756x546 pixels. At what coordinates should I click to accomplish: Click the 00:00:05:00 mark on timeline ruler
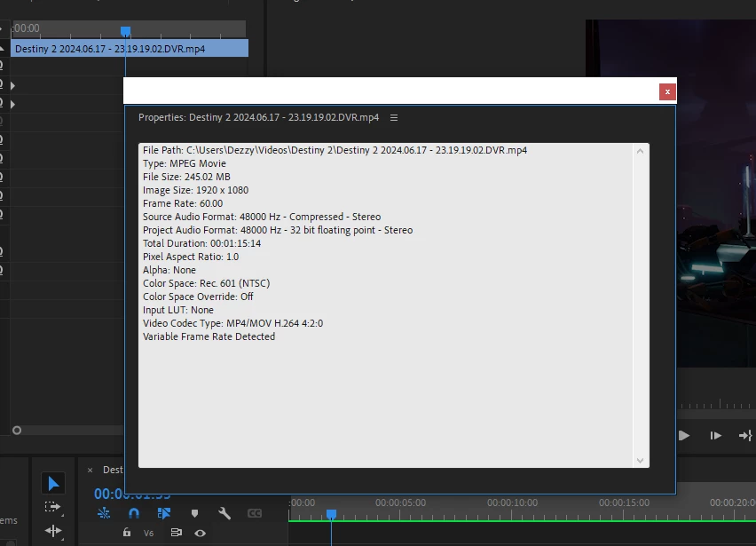[x=401, y=502]
